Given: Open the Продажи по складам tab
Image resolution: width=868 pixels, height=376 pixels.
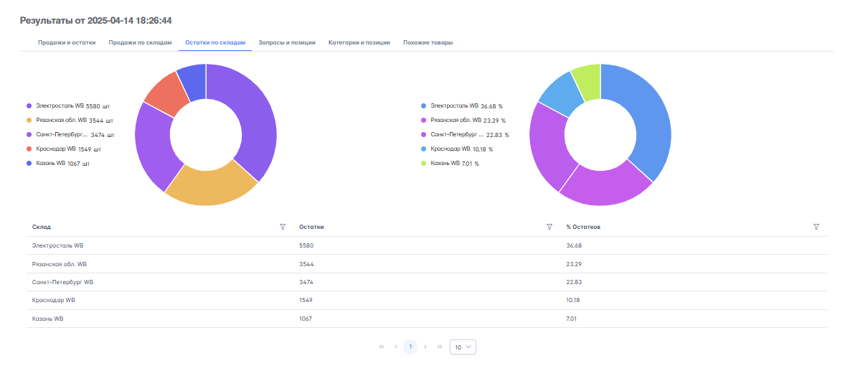Looking at the screenshot, I should coord(140,42).
